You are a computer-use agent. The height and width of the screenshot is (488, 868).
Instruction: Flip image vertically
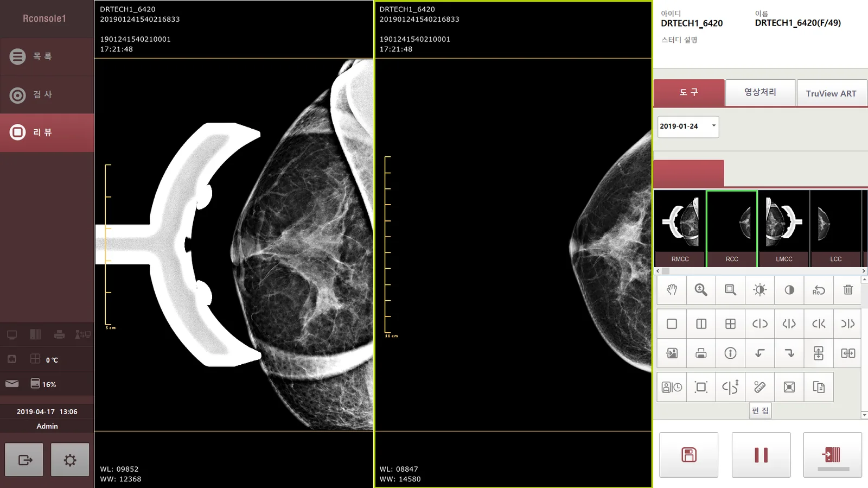point(819,353)
